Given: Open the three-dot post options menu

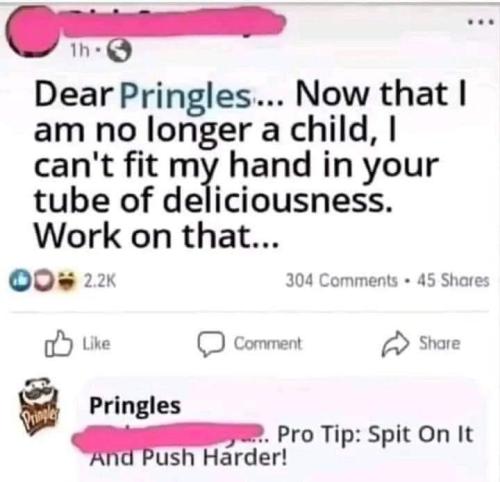Looking at the screenshot, I should [x=480, y=23].
